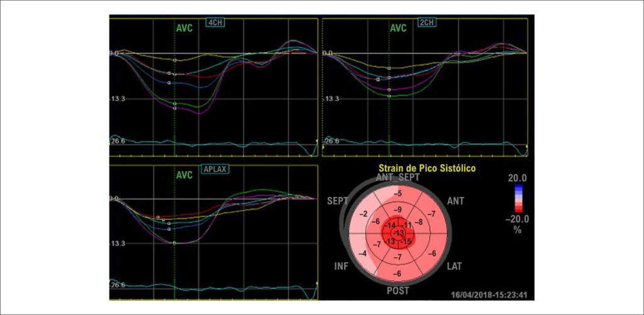
Task: Select the −9 mid anteroseptal segment
Action: pyautogui.click(x=397, y=210)
